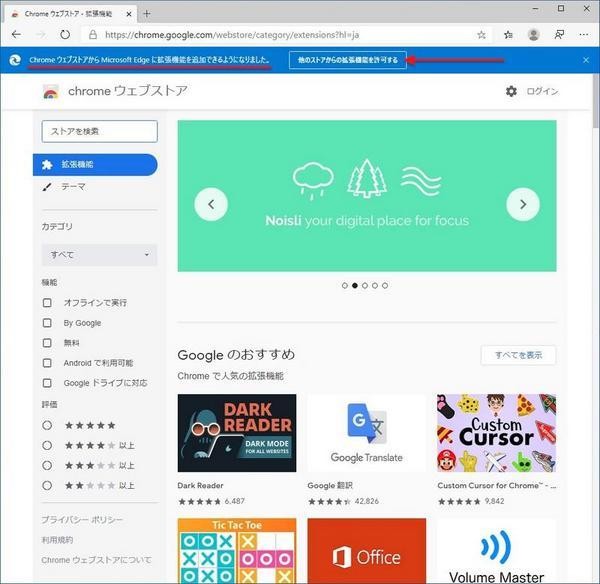Click the chrome ウェブストア header title

(x=128, y=91)
